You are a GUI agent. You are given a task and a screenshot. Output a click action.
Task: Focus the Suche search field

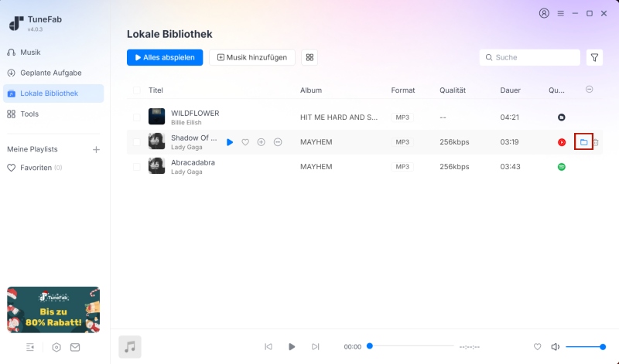pyautogui.click(x=530, y=58)
